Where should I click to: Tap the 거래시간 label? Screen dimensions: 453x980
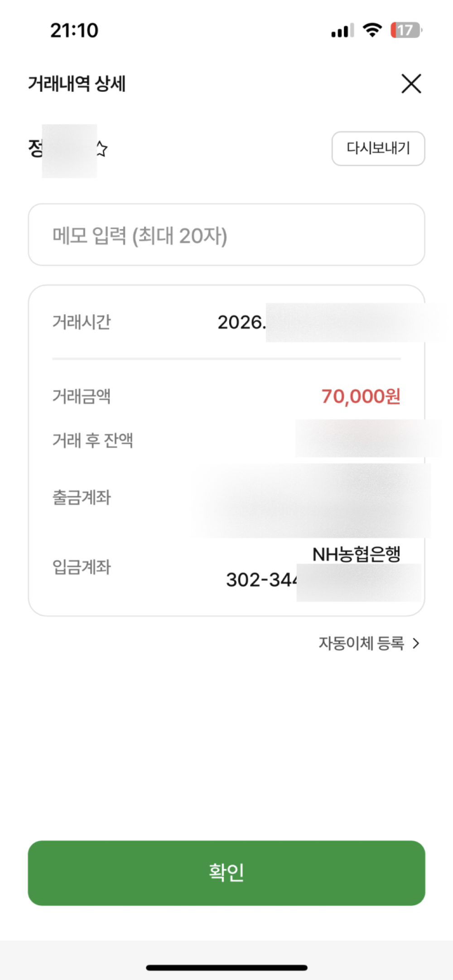coord(82,322)
